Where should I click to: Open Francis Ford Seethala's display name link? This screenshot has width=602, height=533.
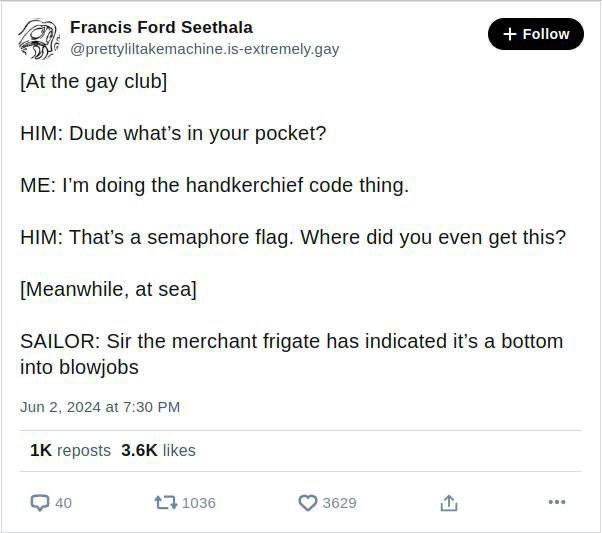pos(161,27)
